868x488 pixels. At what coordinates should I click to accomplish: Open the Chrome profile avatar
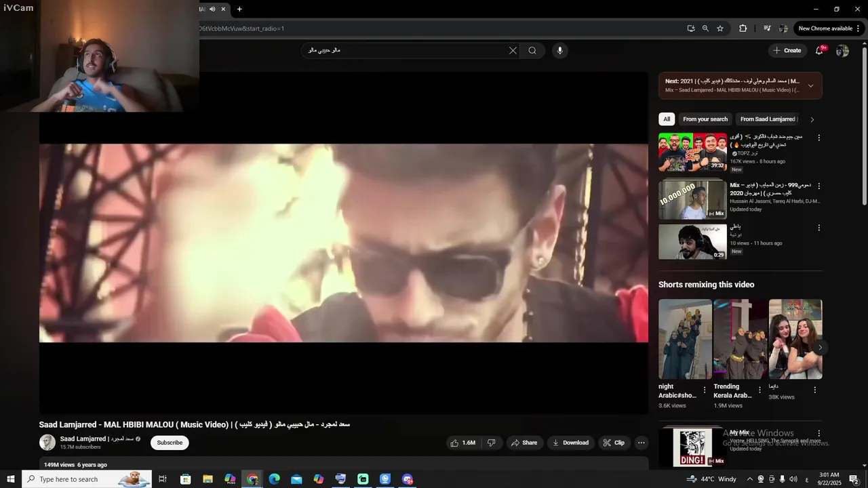(x=783, y=28)
